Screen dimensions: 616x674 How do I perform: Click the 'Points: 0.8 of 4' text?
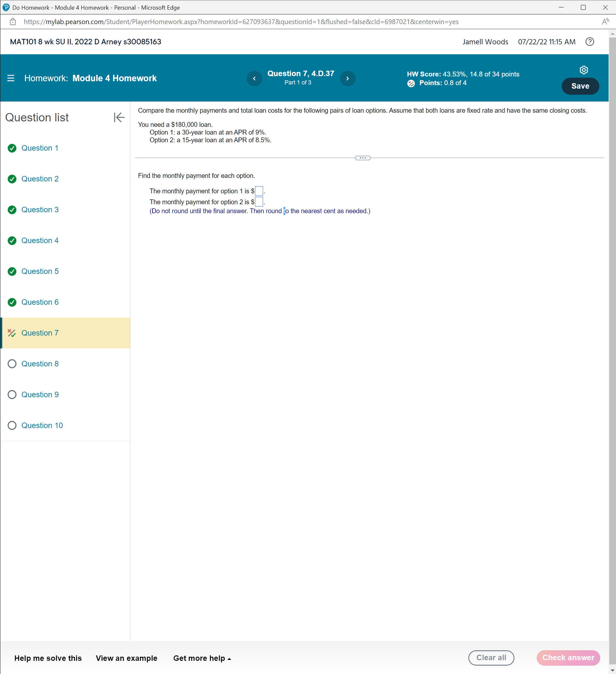tap(443, 83)
